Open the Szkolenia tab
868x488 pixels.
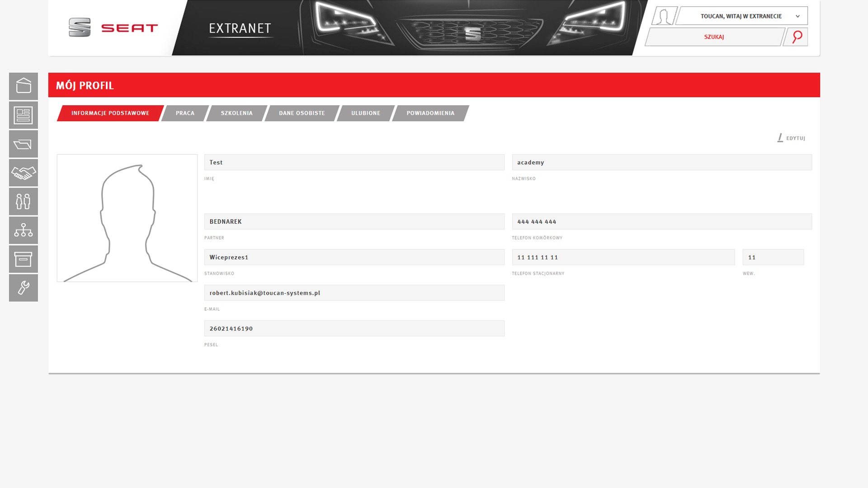pos(236,113)
